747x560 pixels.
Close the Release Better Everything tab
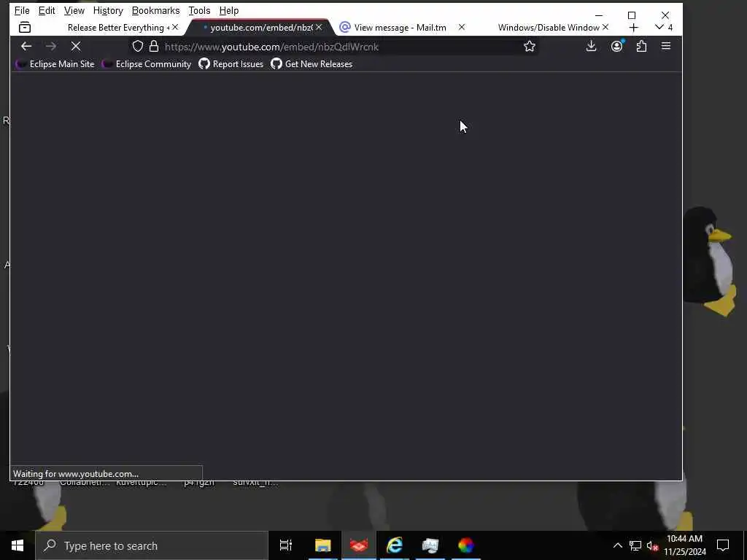pyautogui.click(x=175, y=27)
